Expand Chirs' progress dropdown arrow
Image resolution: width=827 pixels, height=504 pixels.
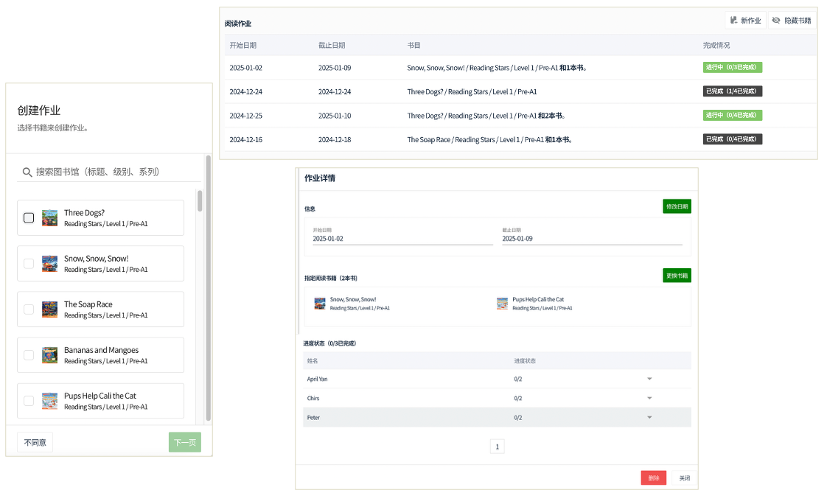pos(649,398)
